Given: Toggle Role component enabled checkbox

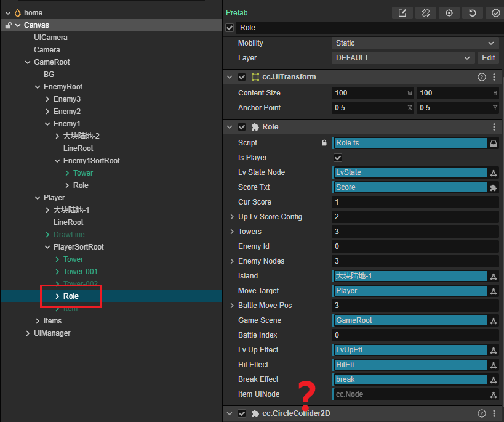Looking at the screenshot, I should (242, 127).
